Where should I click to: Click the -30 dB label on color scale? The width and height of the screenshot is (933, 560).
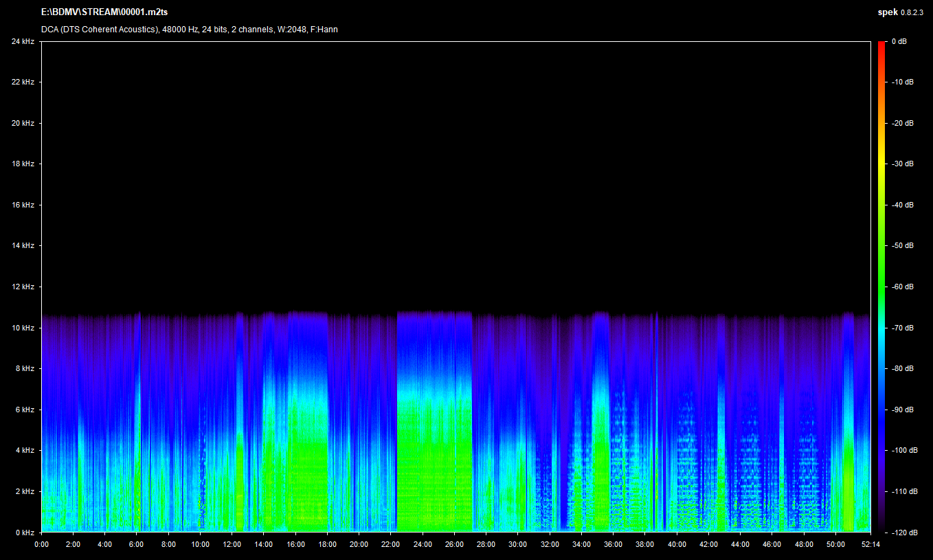point(903,164)
